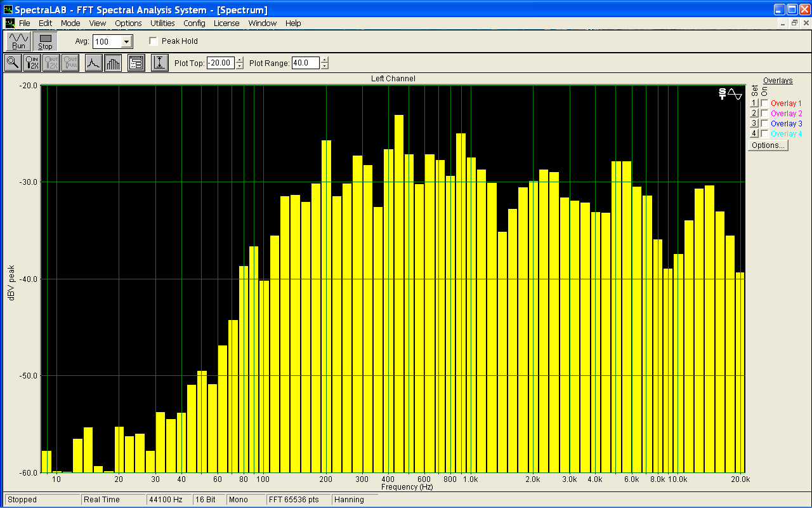Click the red Overlay 1 label

coord(786,103)
